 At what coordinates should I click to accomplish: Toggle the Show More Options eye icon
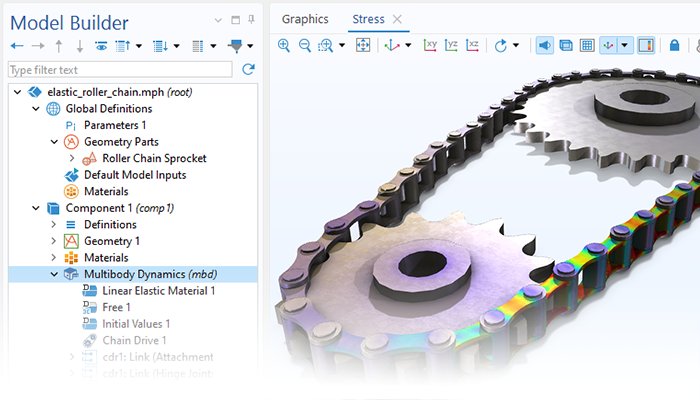101,46
